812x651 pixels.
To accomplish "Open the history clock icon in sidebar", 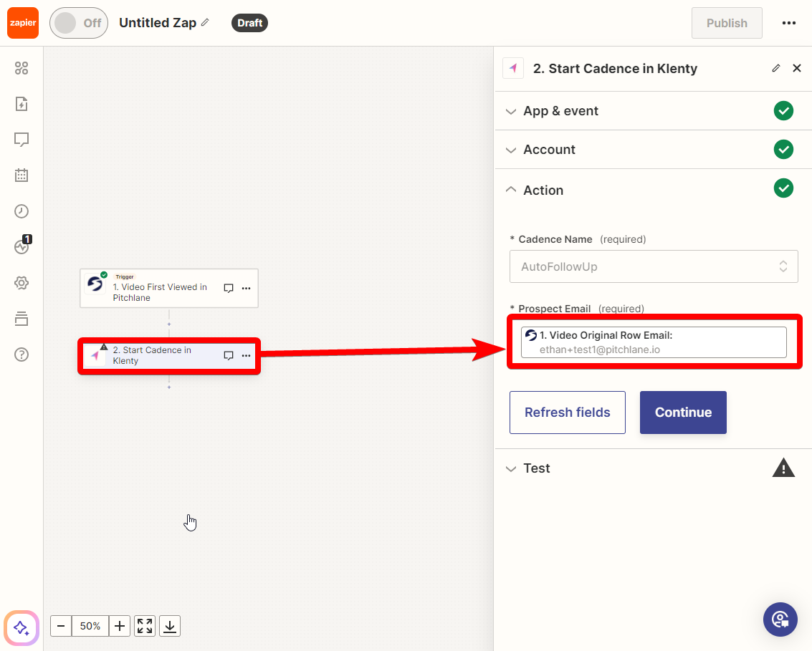I will tap(22, 211).
